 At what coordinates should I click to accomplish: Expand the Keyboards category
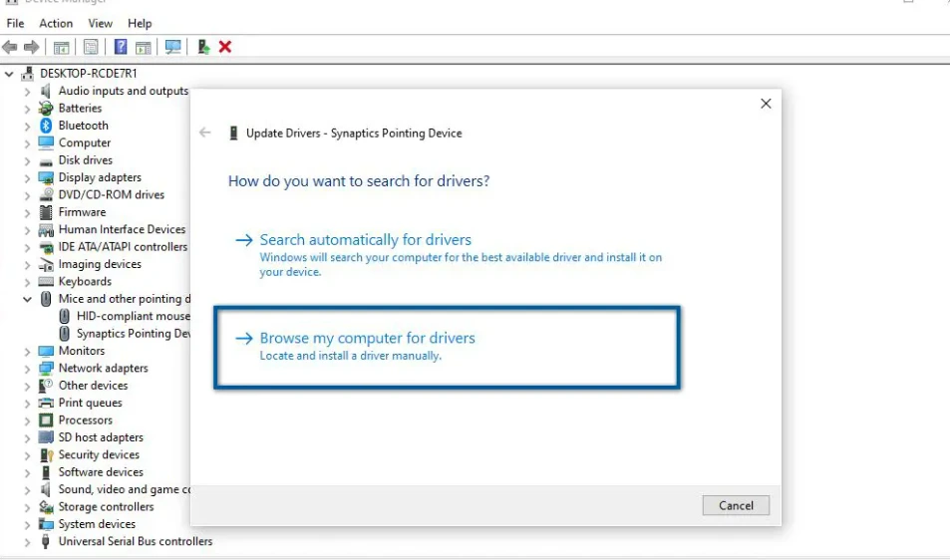tap(27, 282)
